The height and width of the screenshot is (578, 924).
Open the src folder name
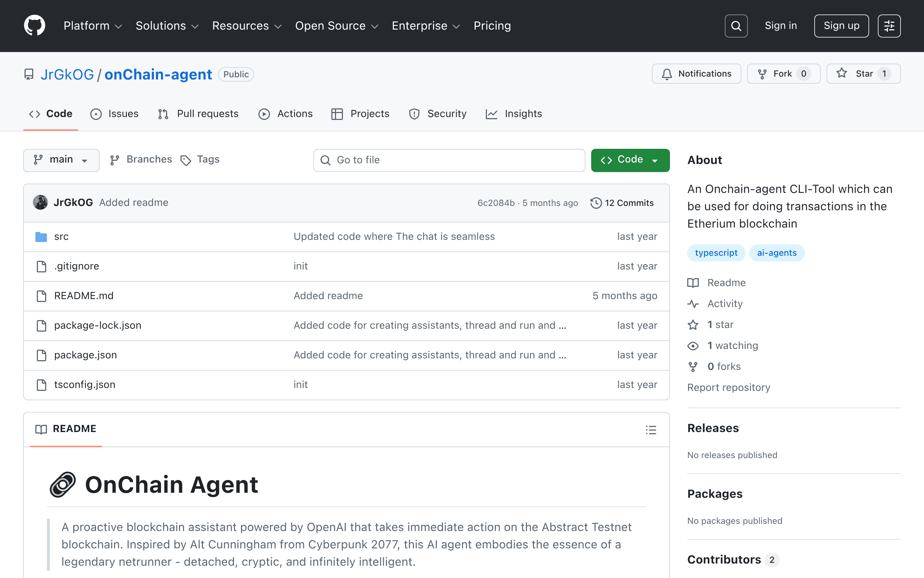tap(61, 237)
